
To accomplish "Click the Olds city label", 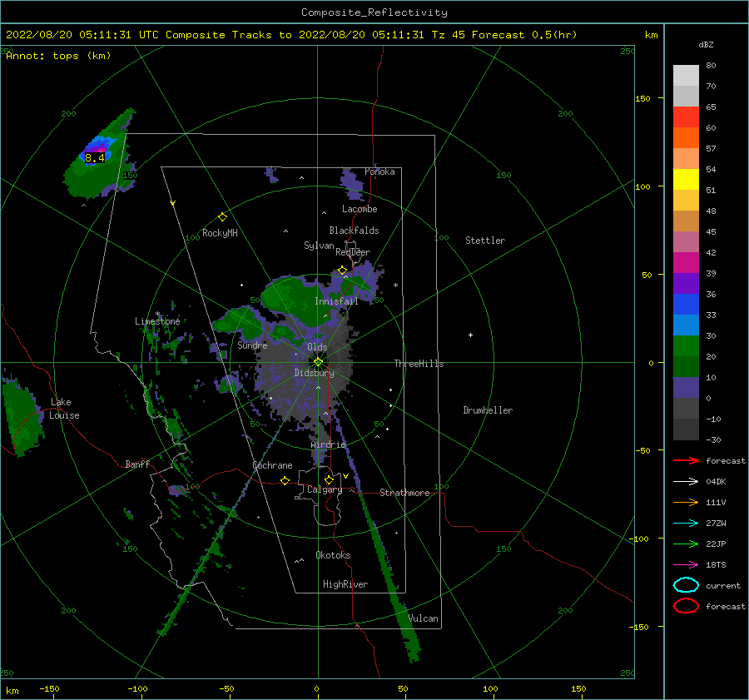I will [x=317, y=347].
